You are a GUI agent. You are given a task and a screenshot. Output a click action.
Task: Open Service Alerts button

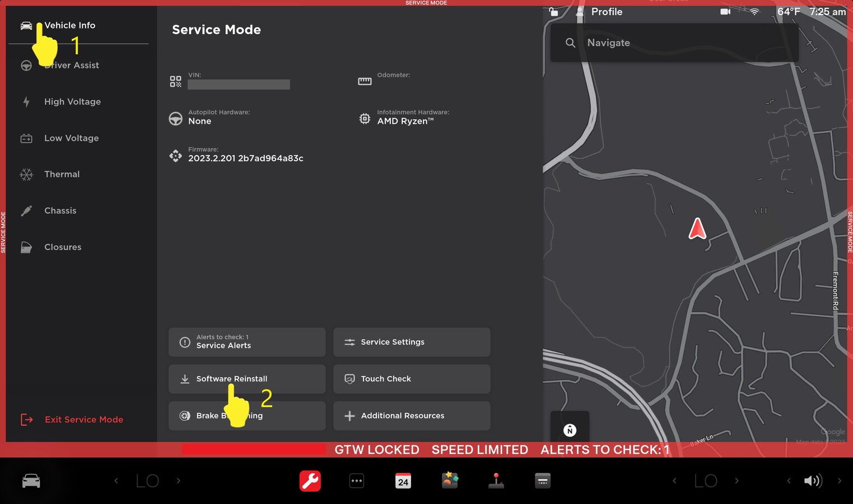(x=246, y=342)
